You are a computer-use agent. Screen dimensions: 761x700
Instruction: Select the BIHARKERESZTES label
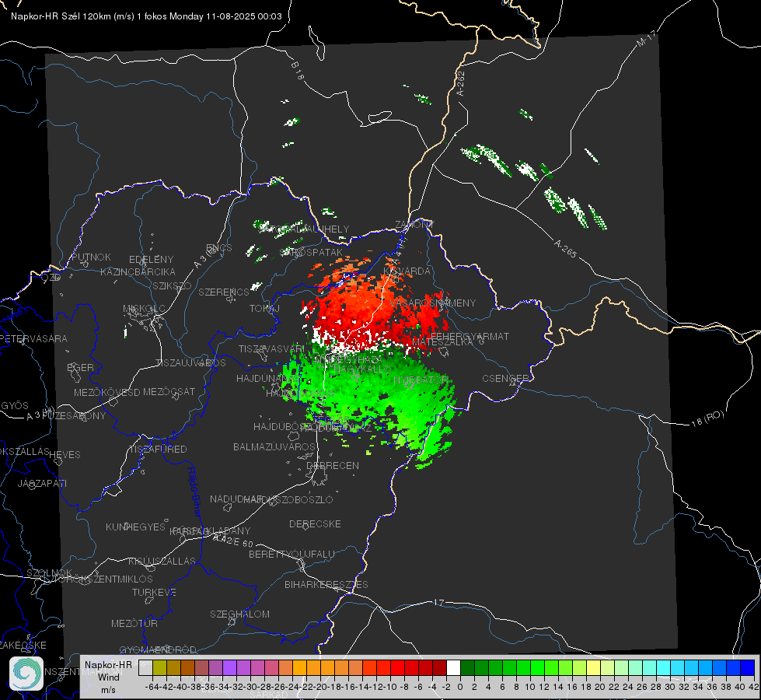coord(326,584)
